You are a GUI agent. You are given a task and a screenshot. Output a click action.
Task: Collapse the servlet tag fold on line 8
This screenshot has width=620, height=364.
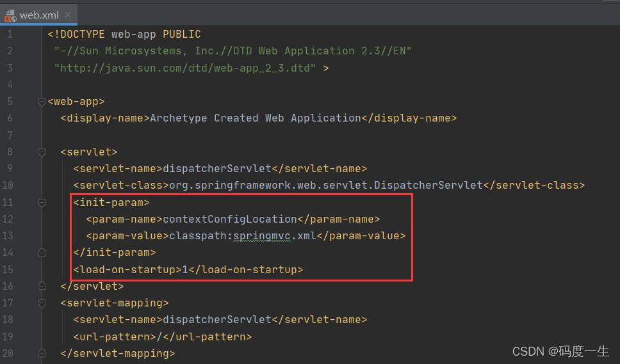42,152
